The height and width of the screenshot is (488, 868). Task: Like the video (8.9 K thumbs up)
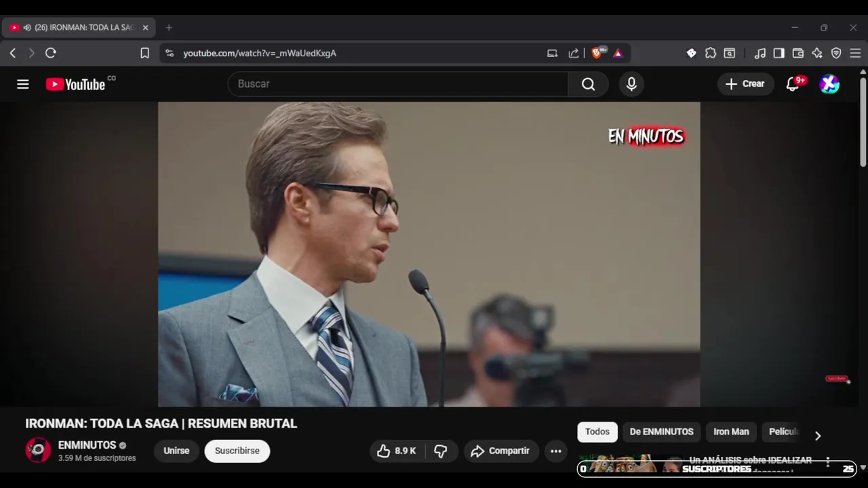tap(396, 451)
